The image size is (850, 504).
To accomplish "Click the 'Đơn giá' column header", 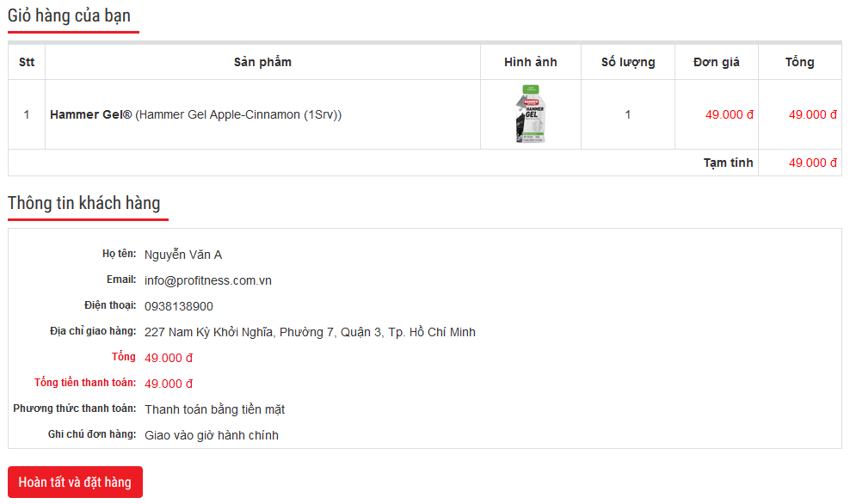I will (717, 62).
